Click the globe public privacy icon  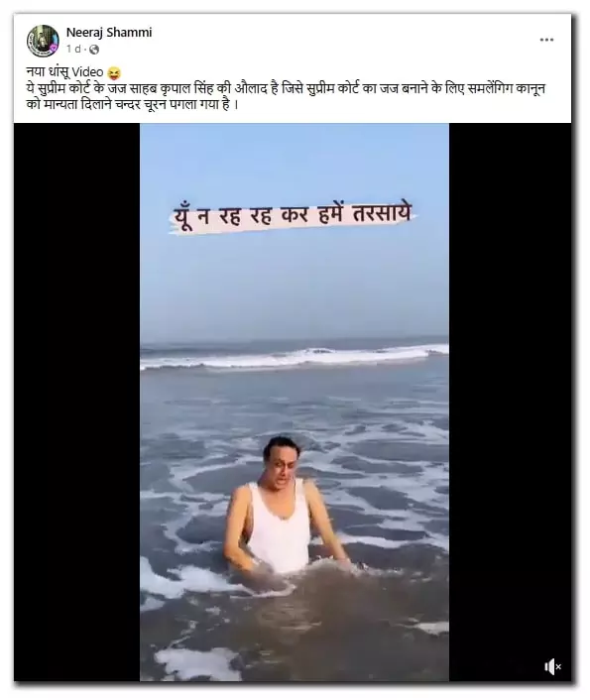94,50
